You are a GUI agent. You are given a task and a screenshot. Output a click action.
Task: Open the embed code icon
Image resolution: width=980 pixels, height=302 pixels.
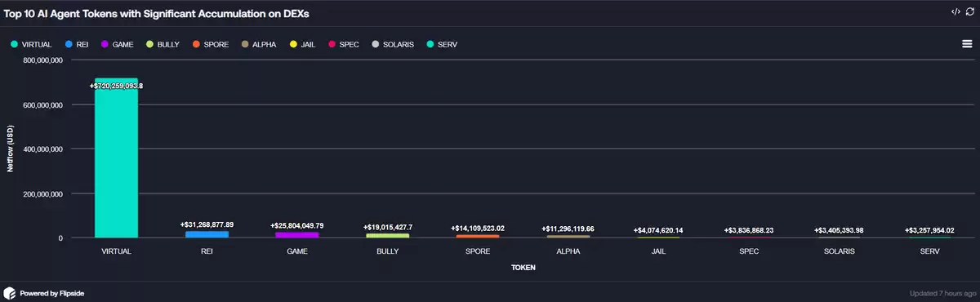pos(955,11)
